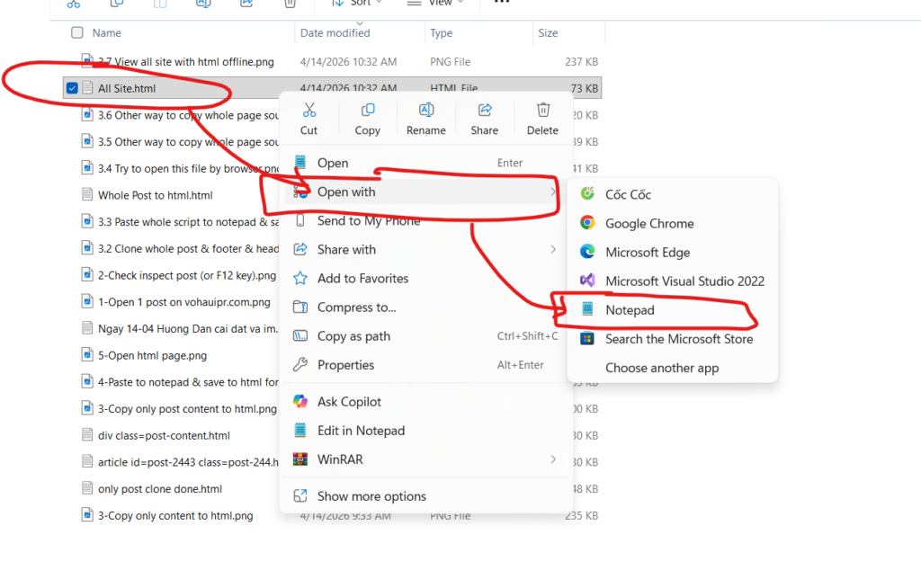Click the Cut icon in context menu

click(308, 111)
